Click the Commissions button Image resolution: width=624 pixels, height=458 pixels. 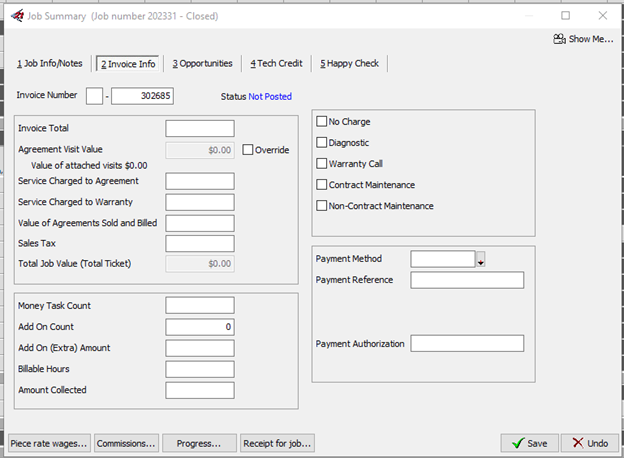point(126,443)
